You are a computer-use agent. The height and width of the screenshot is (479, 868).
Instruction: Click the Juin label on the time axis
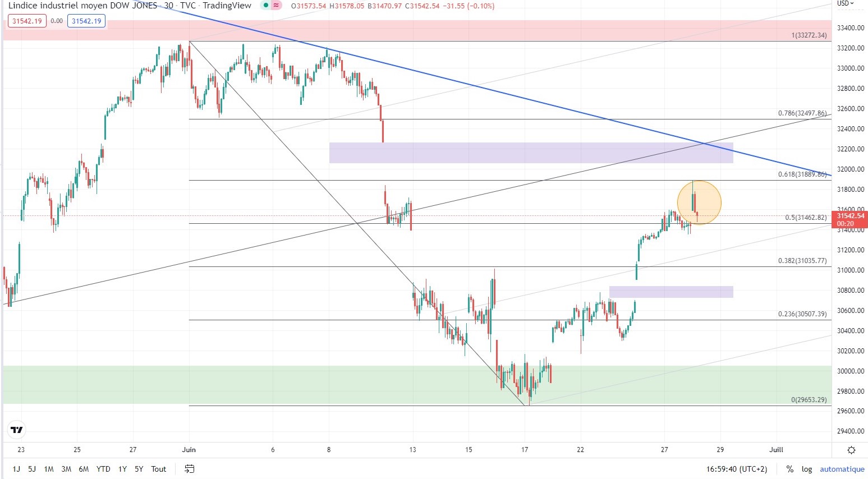click(x=189, y=450)
